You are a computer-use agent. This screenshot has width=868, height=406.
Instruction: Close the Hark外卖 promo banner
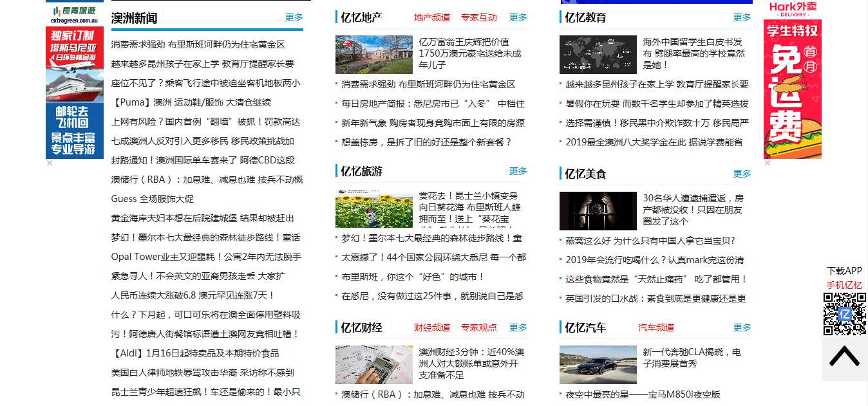point(767,163)
